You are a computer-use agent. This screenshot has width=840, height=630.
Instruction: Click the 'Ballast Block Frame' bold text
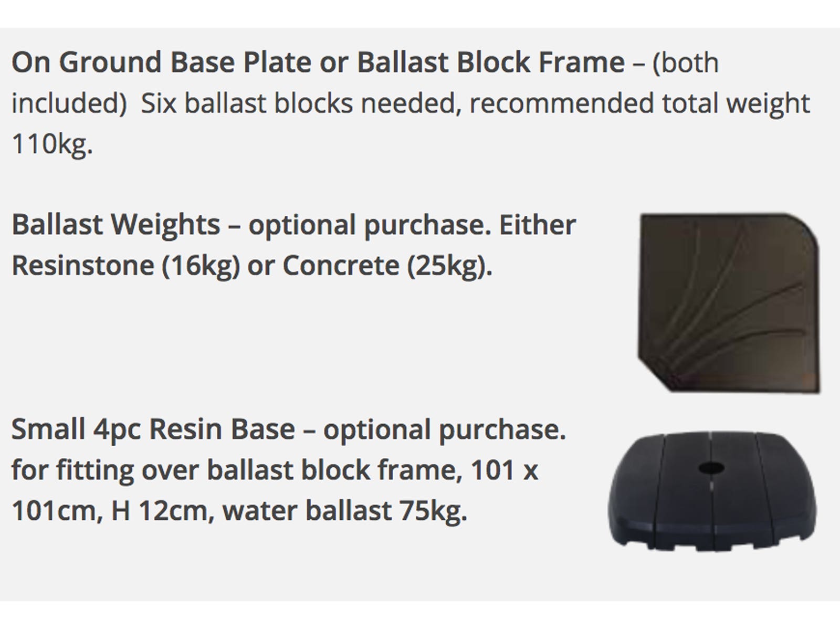[491, 62]
